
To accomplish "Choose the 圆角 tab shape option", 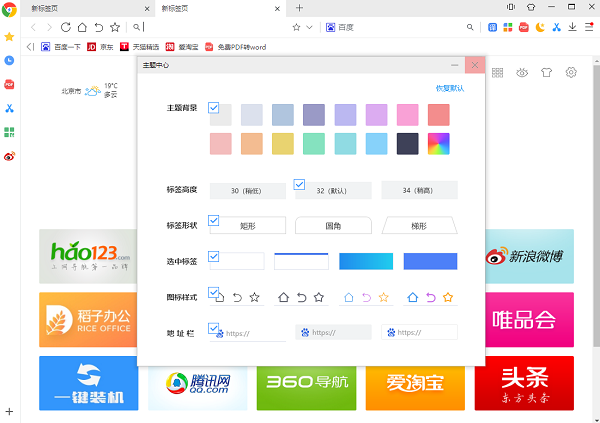I will [333, 225].
